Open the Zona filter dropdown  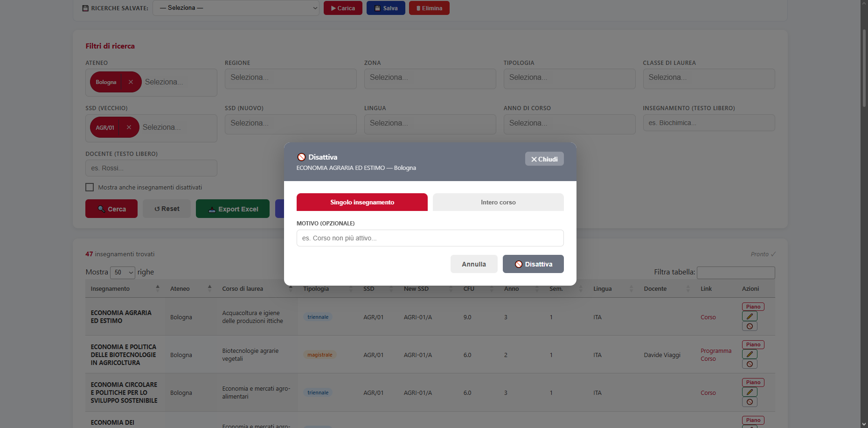coord(430,79)
